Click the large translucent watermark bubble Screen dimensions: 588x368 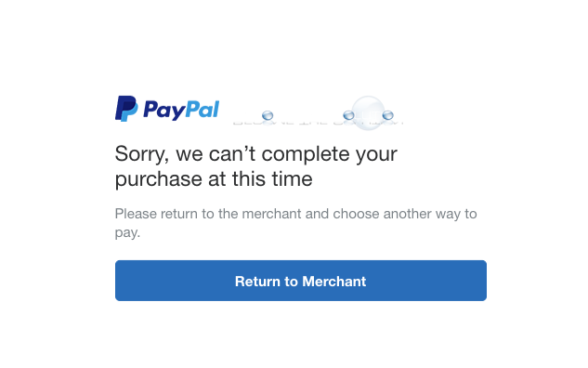tap(368, 113)
